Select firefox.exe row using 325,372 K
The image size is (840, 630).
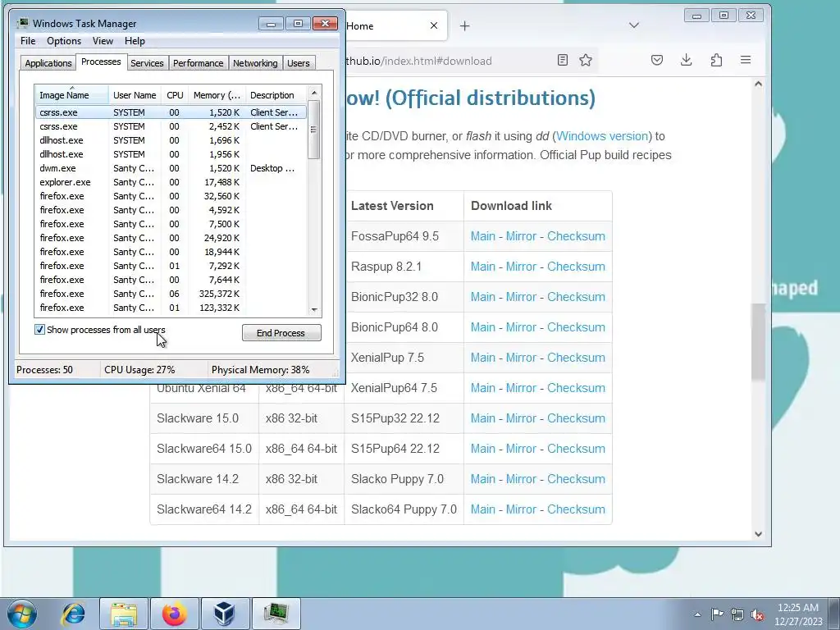pos(171,294)
